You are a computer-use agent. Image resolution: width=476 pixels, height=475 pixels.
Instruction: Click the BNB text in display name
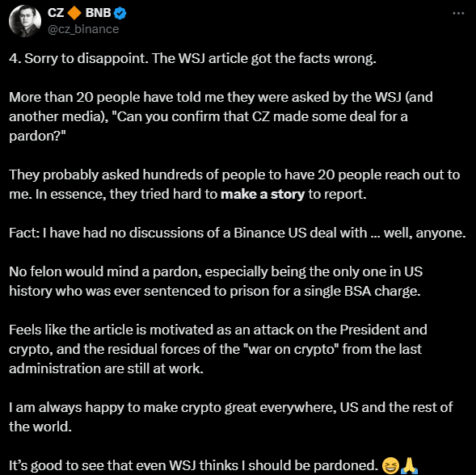pos(98,13)
